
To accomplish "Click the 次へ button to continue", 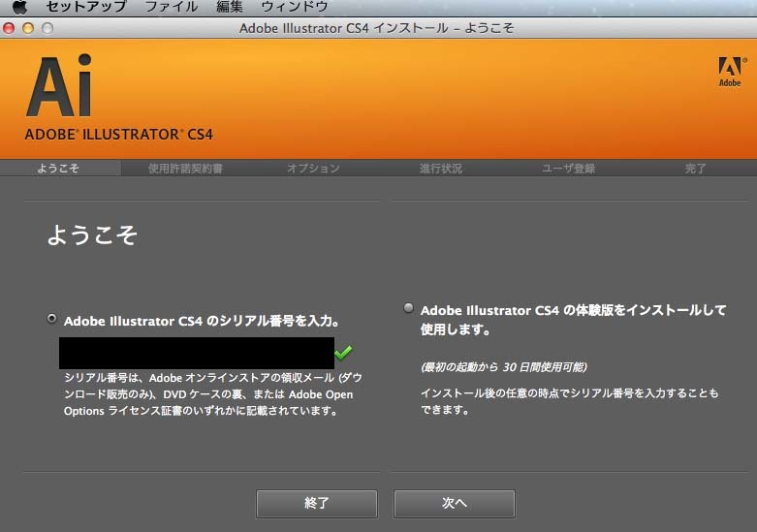I will [455, 504].
